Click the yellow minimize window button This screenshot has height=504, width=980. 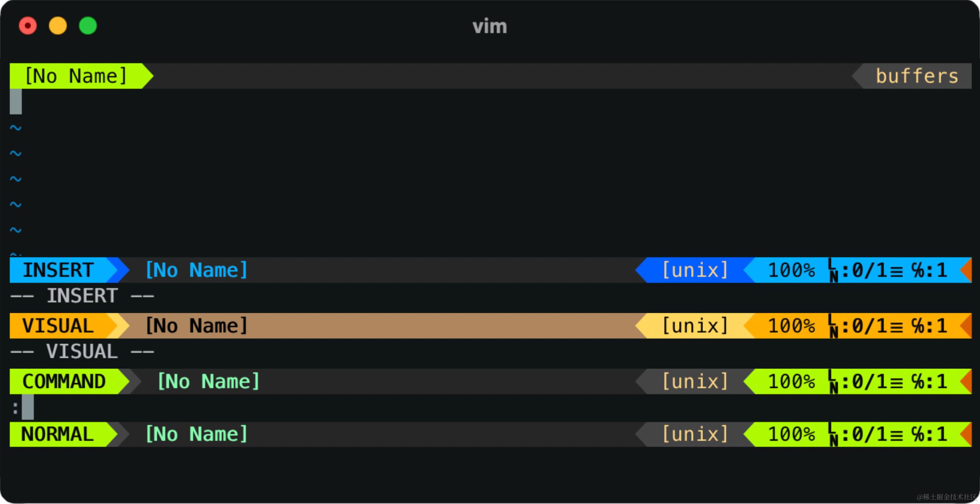58,26
